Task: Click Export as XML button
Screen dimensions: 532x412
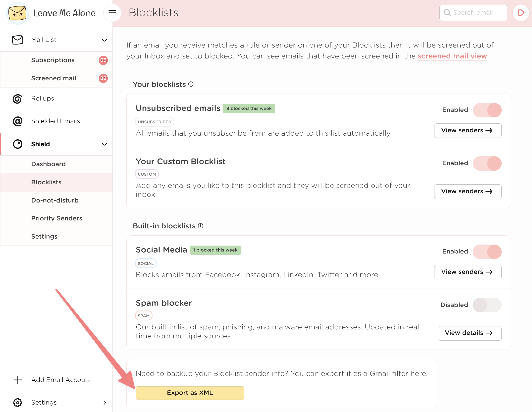Action: [190, 393]
